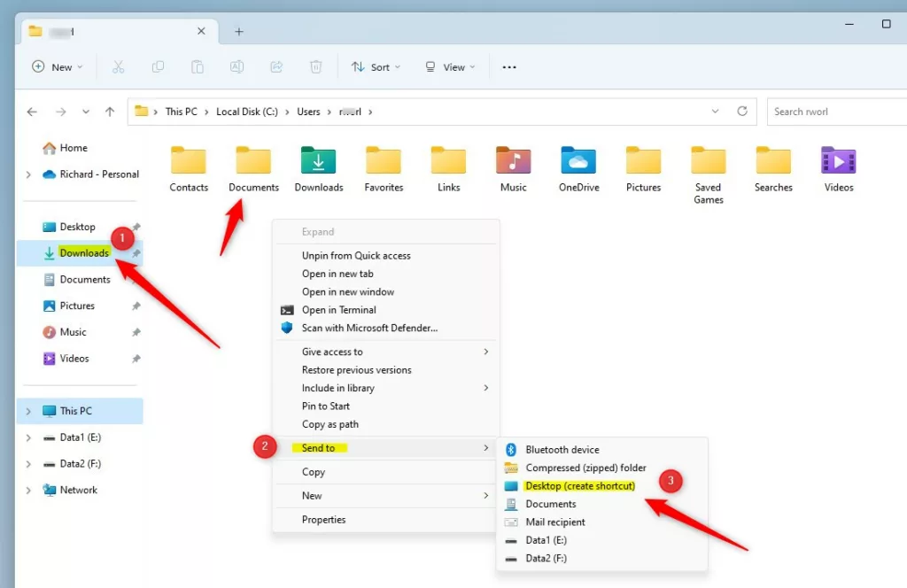Viewport: 907px width, 588px height.
Task: Open the OneDrive folder icon
Action: click(578, 169)
